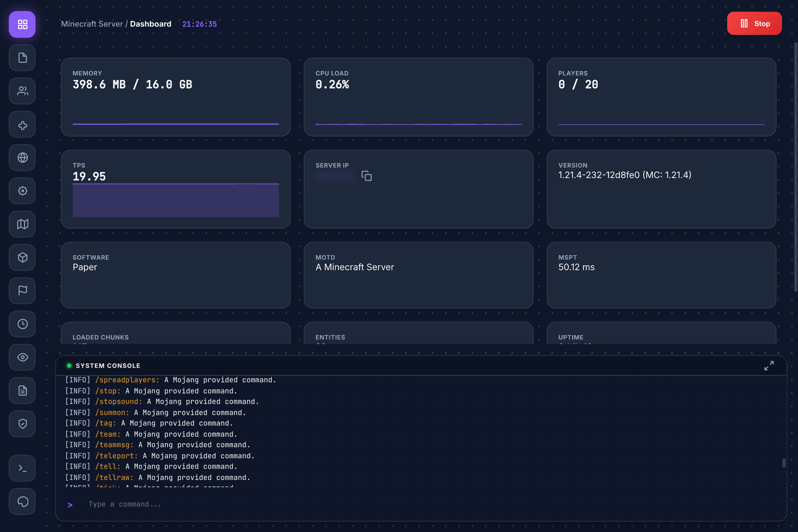Open the file manager sidebar icon
The width and height of the screenshot is (798, 532).
tap(22, 58)
